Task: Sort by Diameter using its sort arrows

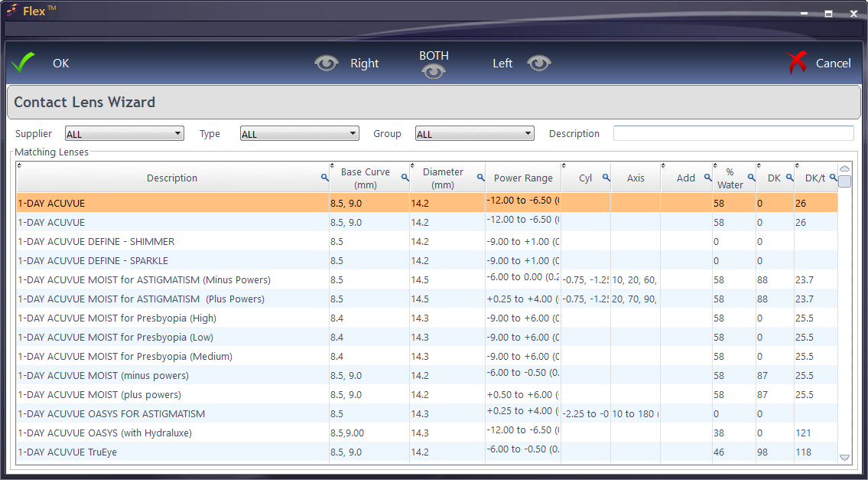Action: 412,165
